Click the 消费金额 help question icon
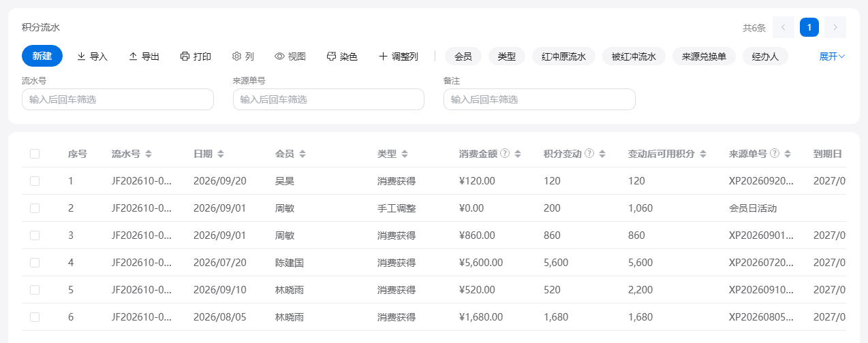The height and width of the screenshot is (343, 868). click(x=505, y=154)
